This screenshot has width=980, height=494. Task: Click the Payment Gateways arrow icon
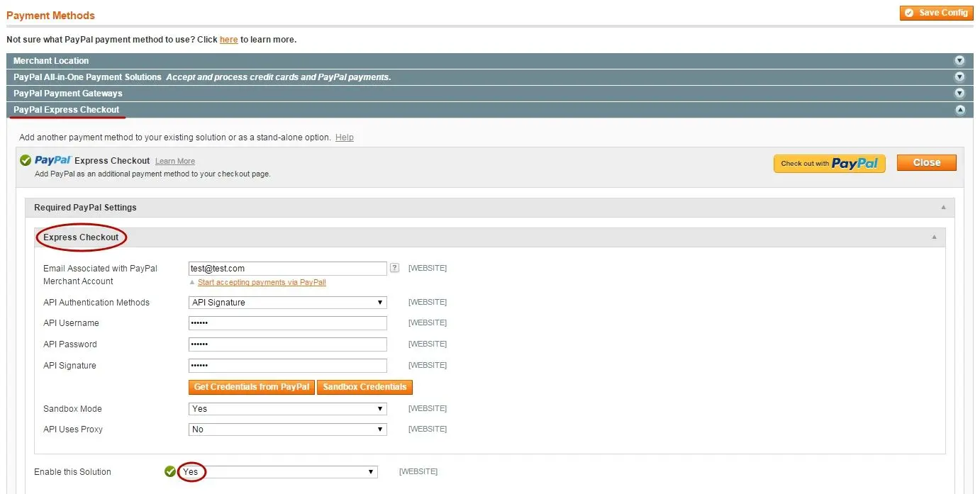coord(959,93)
